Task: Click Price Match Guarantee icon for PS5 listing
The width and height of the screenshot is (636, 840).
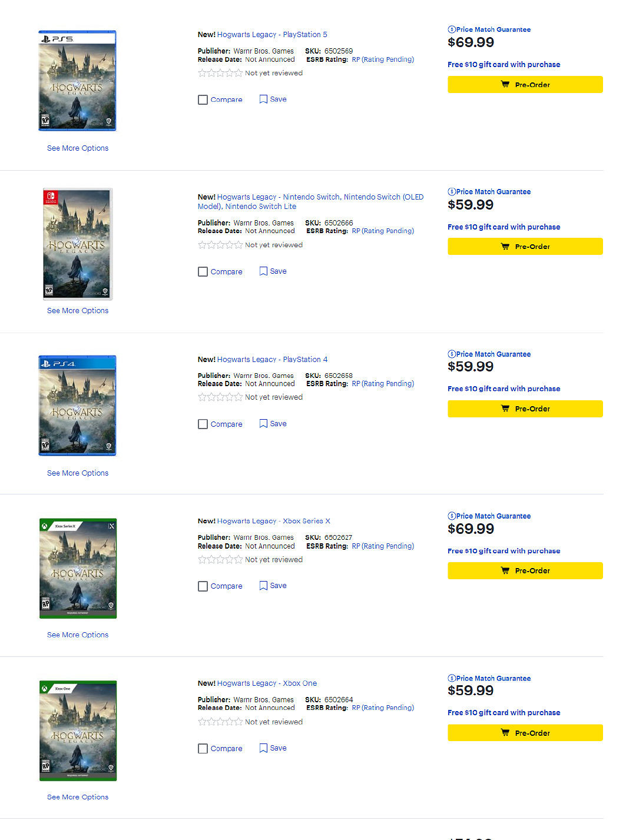Action: pyautogui.click(x=452, y=29)
